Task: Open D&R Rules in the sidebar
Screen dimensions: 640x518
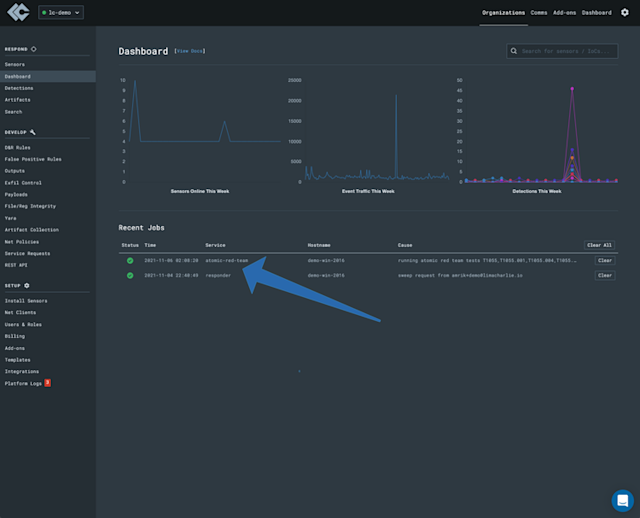Action: point(18,147)
